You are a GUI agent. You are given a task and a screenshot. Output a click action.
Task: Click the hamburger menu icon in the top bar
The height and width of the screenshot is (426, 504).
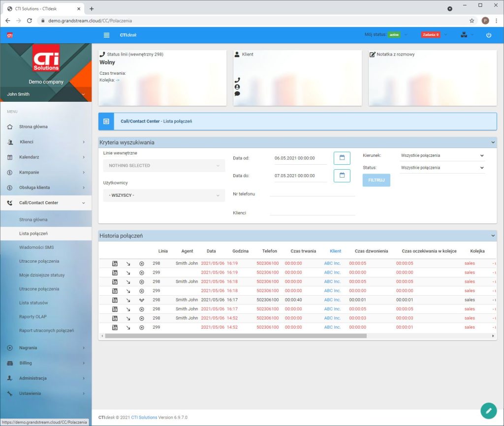pos(107,35)
